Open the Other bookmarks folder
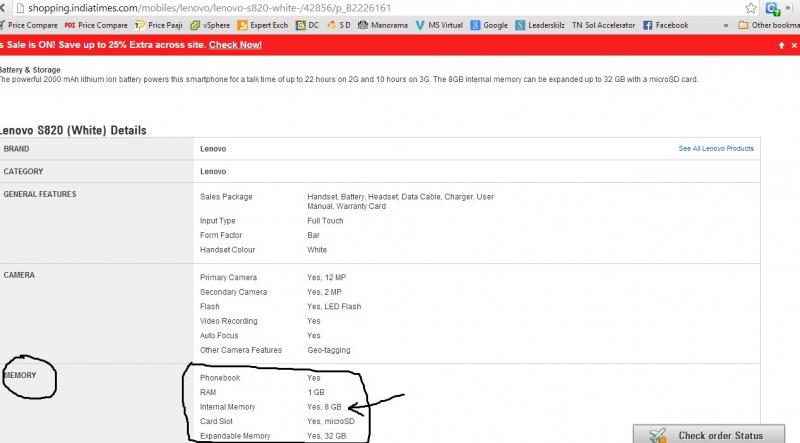 point(769,25)
